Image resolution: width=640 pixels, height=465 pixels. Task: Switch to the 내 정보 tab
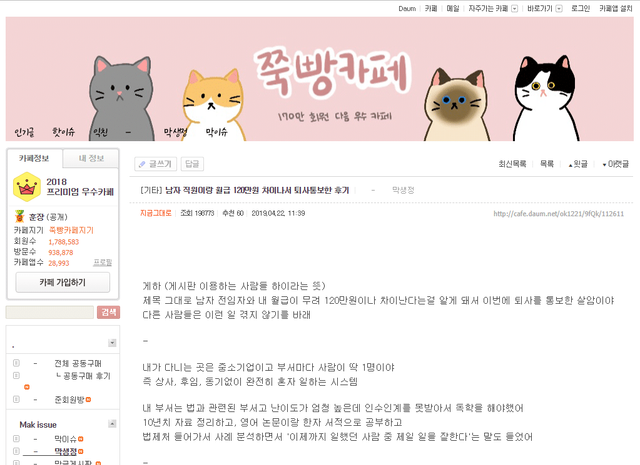pos(91,158)
